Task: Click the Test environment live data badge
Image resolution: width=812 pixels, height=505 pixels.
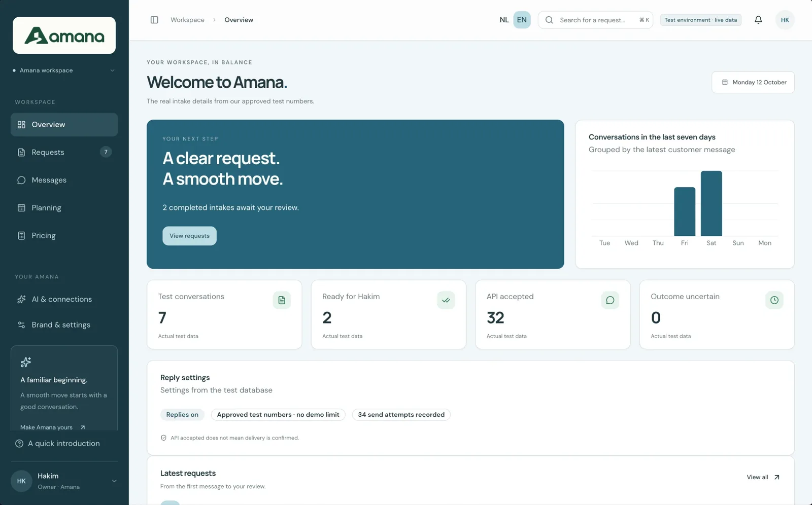Action: click(700, 20)
